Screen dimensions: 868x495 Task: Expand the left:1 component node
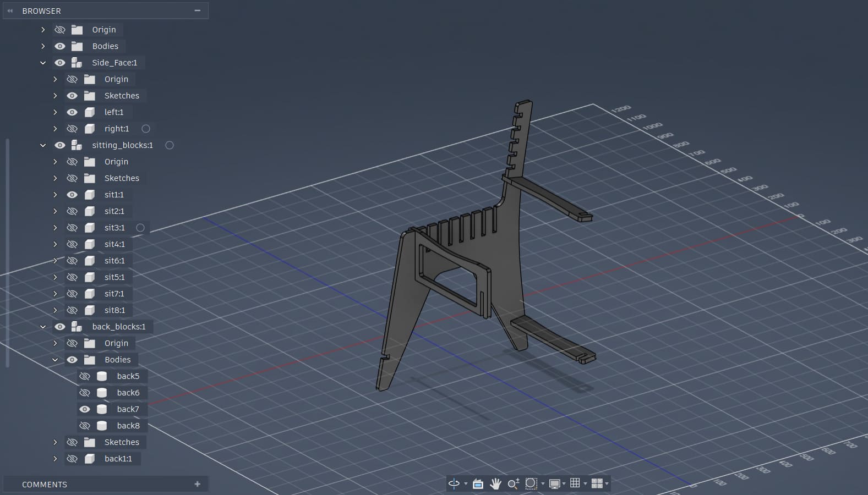pyautogui.click(x=55, y=112)
